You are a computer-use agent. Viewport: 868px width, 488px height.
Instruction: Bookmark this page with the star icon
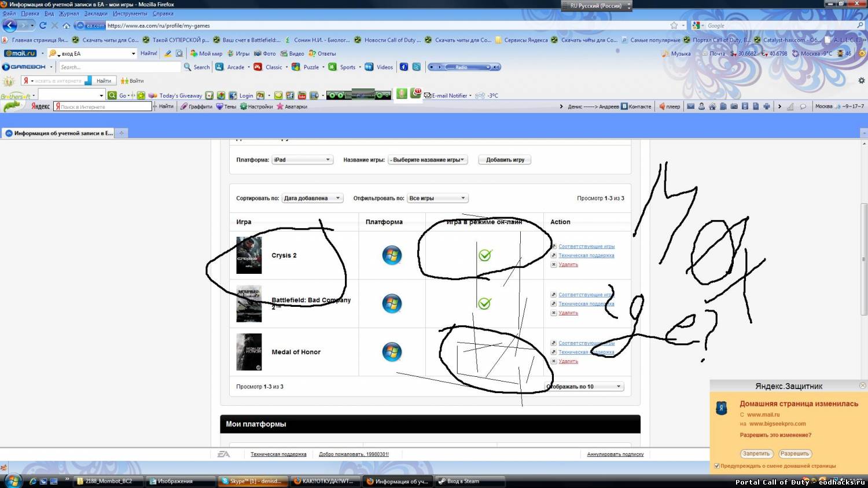pyautogui.click(x=674, y=25)
